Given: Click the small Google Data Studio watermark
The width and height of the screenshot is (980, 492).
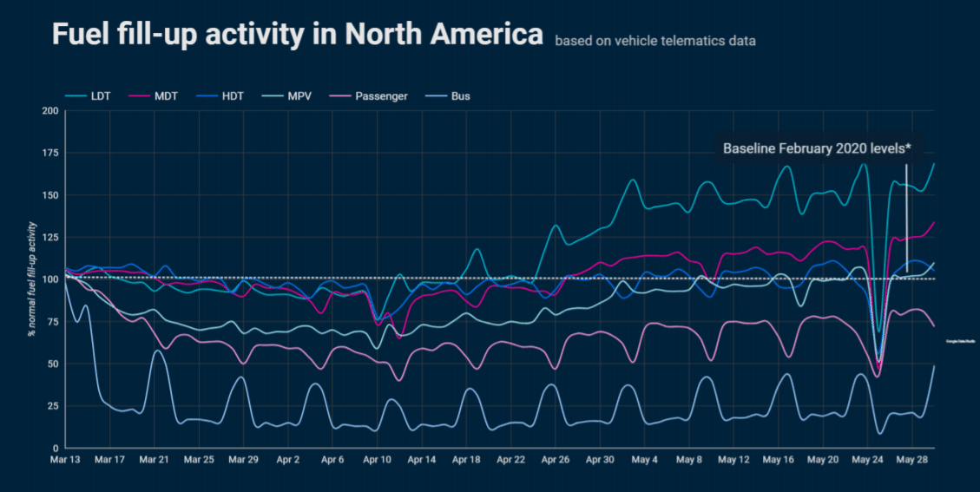Looking at the screenshot, I should click(x=960, y=341).
